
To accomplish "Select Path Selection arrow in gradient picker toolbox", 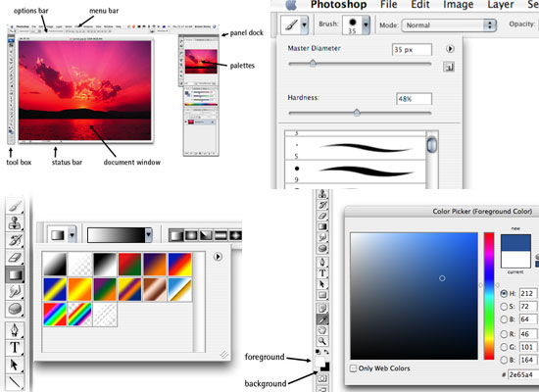I will coord(15,365).
